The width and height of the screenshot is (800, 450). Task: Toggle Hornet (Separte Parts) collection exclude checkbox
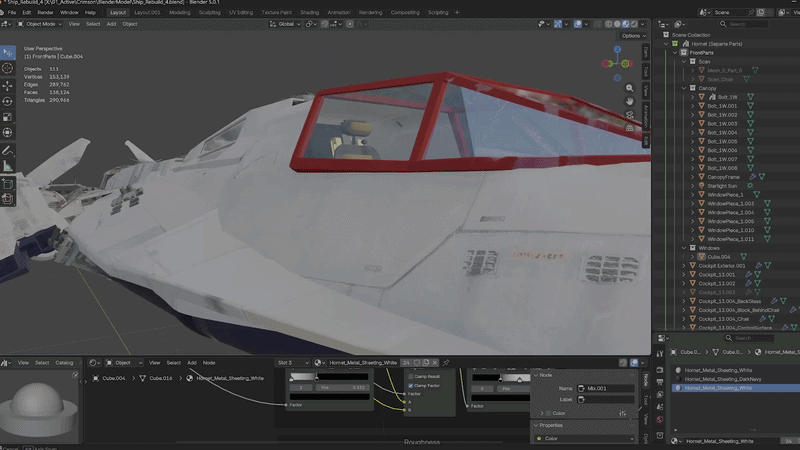pyautogui.click(x=675, y=44)
